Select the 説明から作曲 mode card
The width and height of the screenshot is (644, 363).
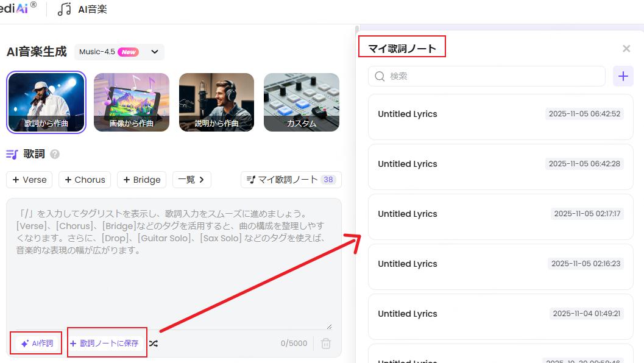pos(216,102)
